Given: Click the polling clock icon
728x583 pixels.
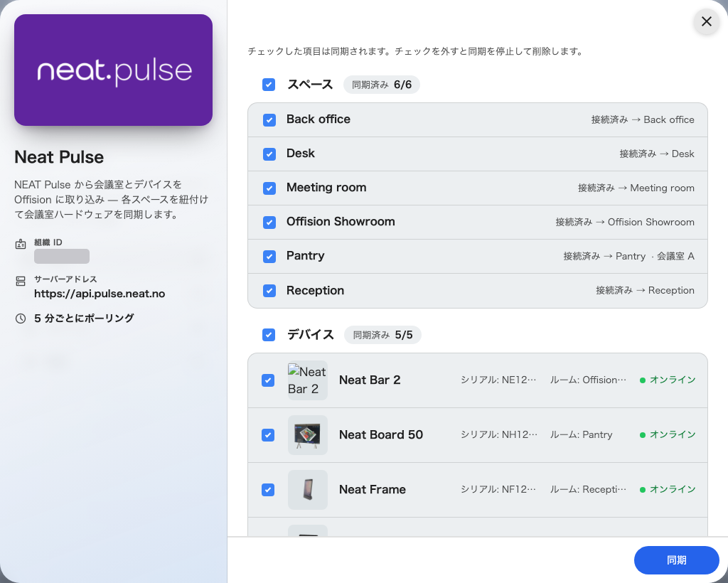Looking at the screenshot, I should pos(21,319).
